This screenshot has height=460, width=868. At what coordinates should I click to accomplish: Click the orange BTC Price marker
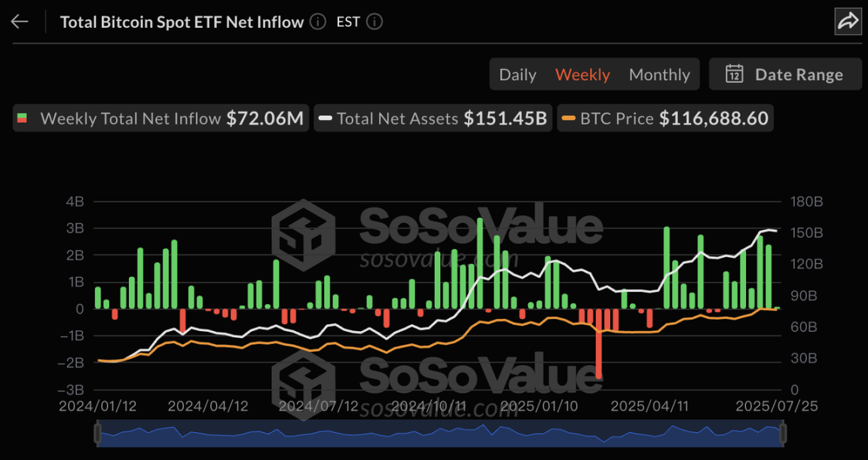[569, 118]
